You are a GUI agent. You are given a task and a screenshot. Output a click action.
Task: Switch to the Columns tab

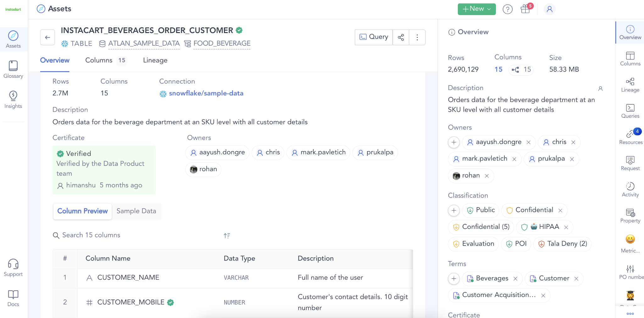[98, 60]
